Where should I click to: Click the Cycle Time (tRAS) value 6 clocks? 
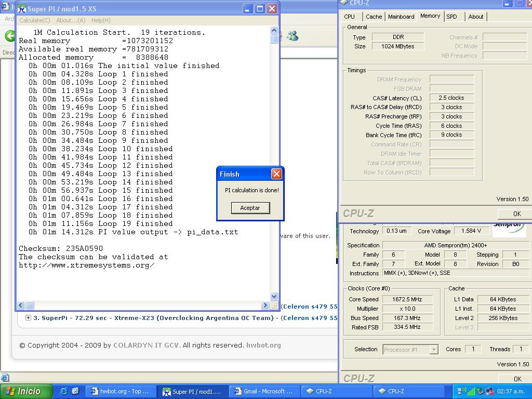(x=451, y=126)
